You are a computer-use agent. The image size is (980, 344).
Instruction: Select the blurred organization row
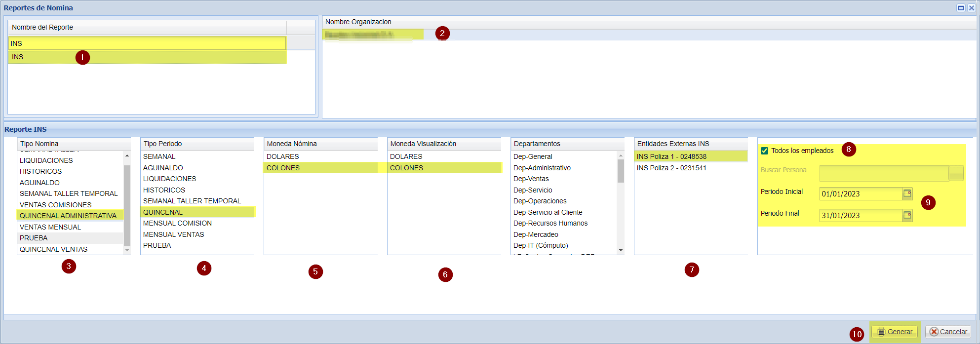649,35
